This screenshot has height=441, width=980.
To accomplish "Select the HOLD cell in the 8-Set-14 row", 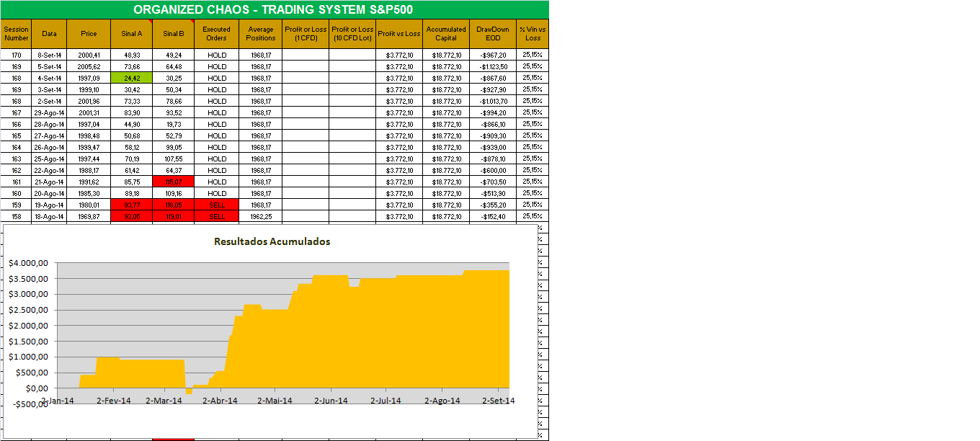I will click(217, 55).
